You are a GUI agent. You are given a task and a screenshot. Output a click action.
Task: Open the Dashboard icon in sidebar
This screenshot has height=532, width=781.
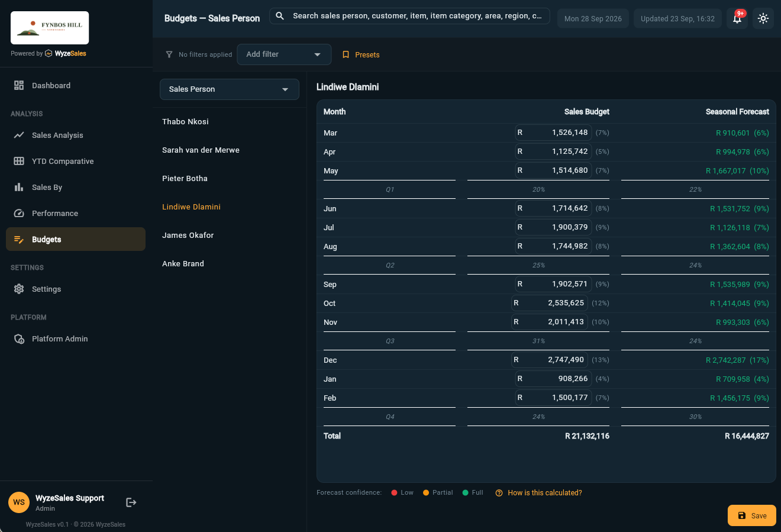pos(19,85)
